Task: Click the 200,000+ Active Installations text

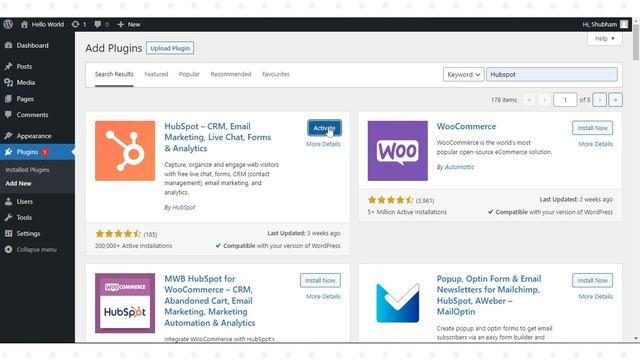Action: (x=133, y=246)
